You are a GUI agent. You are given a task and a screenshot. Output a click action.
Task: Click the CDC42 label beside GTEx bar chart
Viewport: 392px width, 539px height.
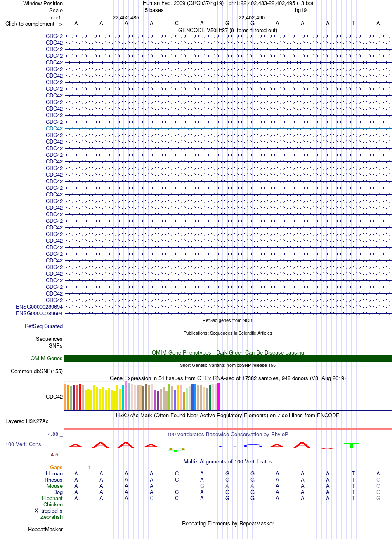pos(54,397)
